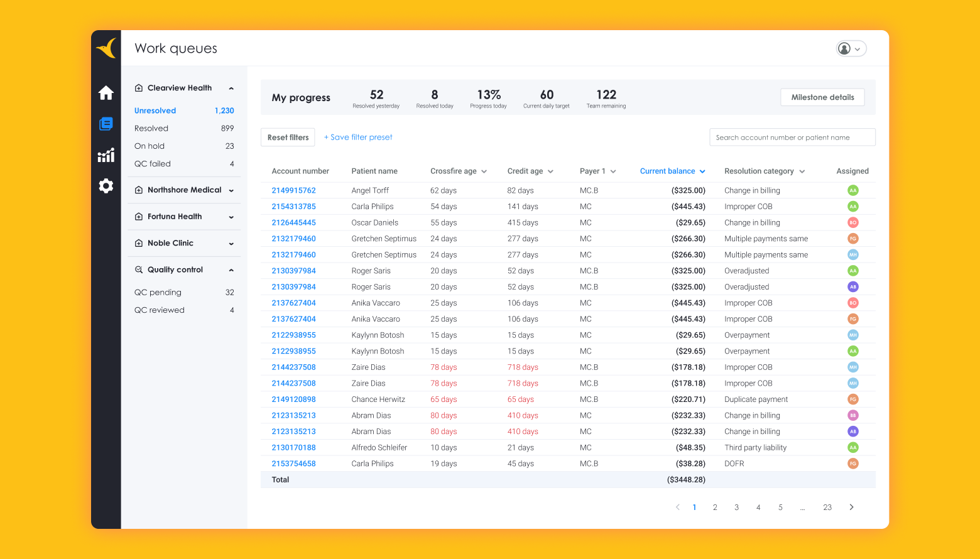980x559 pixels.
Task: Collapse the Clearview Health section
Action: click(231, 89)
